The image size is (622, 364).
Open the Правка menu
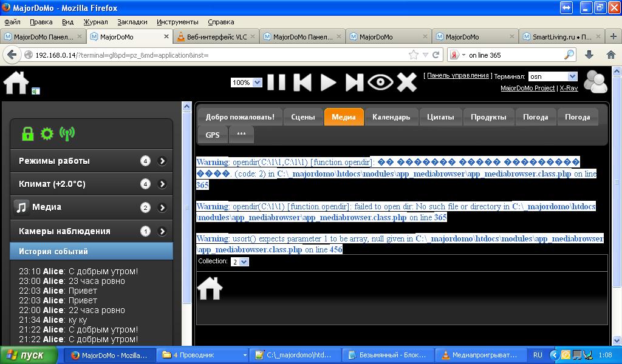(x=41, y=22)
